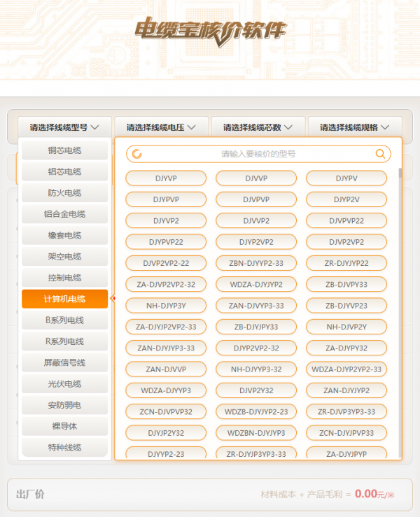The width and height of the screenshot is (420, 517).
Task: Choose the ZCN-DJVPVP32 model
Action: 166,411
